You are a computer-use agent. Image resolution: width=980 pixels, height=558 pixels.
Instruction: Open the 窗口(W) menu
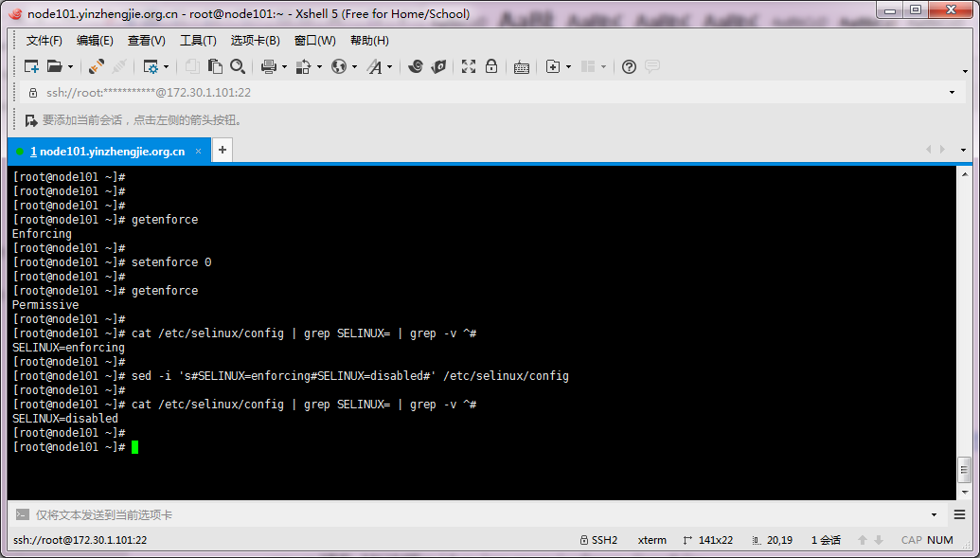coord(315,41)
